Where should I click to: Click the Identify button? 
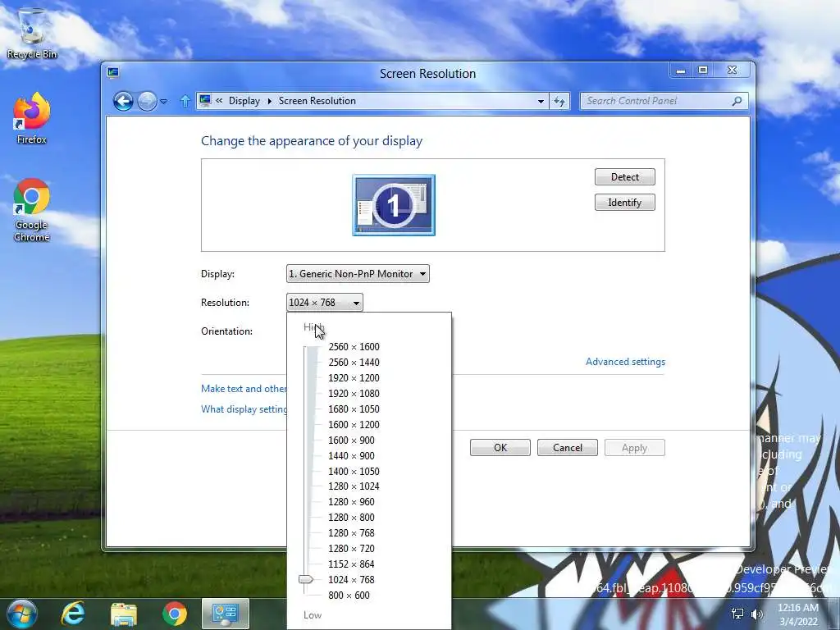click(x=624, y=203)
